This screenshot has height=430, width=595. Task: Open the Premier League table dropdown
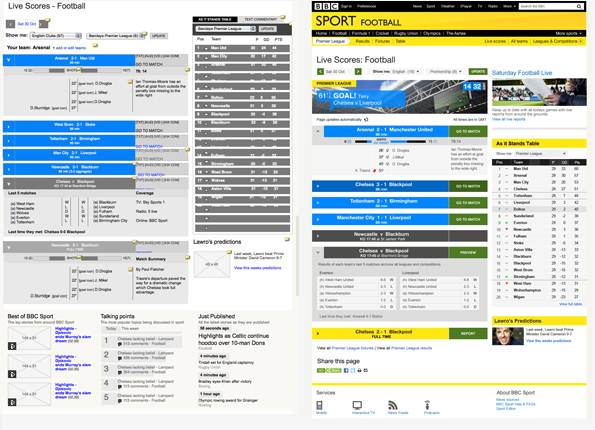(541, 153)
